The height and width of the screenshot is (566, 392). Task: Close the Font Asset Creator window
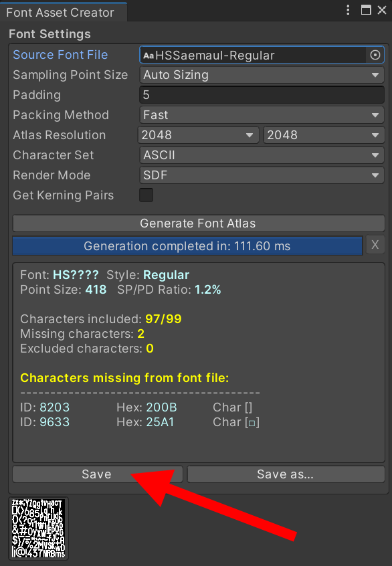point(382,10)
